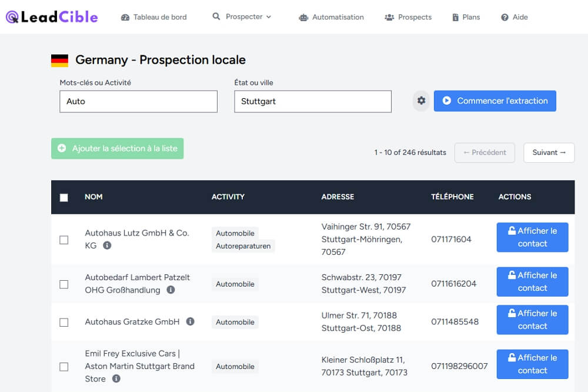Tick the Emil Frey Exclusive Cars checkbox
The image size is (588, 392).
[x=64, y=367]
